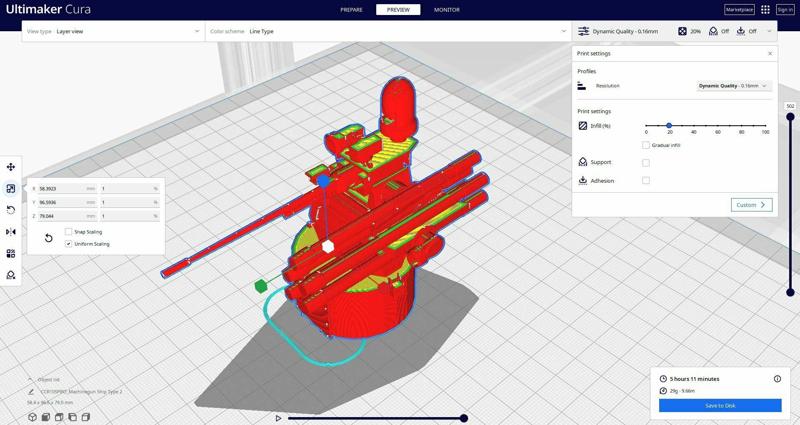This screenshot has width=800, height=425.
Task: Enable the Support checkbox
Action: coord(646,163)
